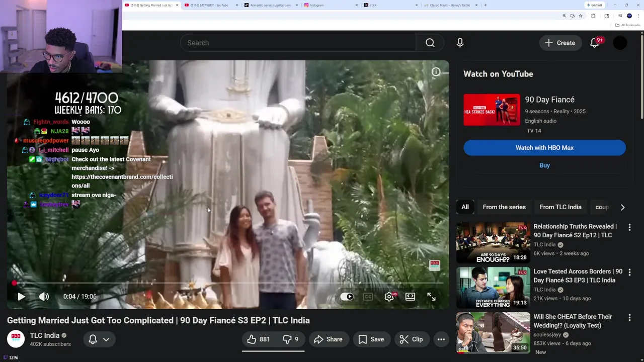Click the video title text
The width and height of the screenshot is (644, 362).
(158, 320)
